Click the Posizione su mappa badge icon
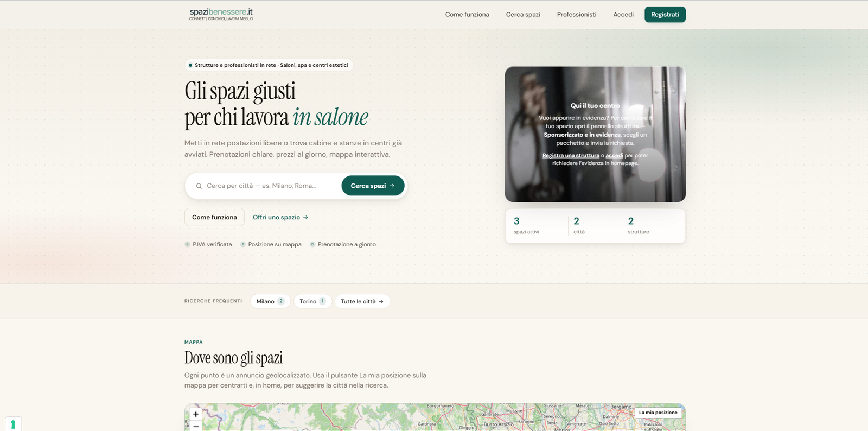Image resolution: width=868 pixels, height=431 pixels. click(243, 244)
